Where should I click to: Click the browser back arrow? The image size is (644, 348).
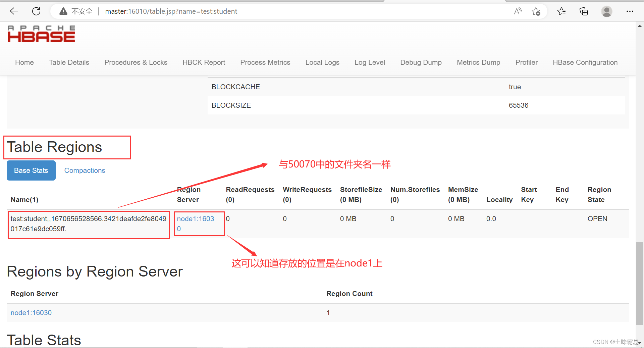[14, 11]
